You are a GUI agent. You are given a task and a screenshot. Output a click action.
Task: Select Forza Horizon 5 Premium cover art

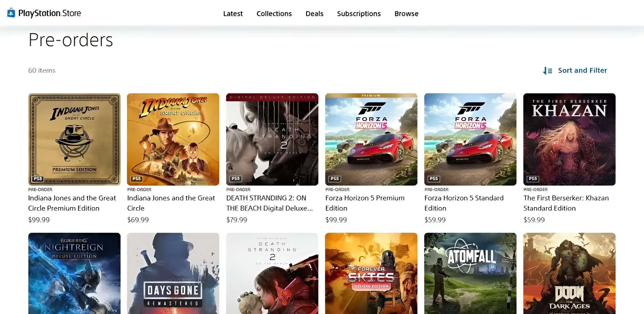371,139
